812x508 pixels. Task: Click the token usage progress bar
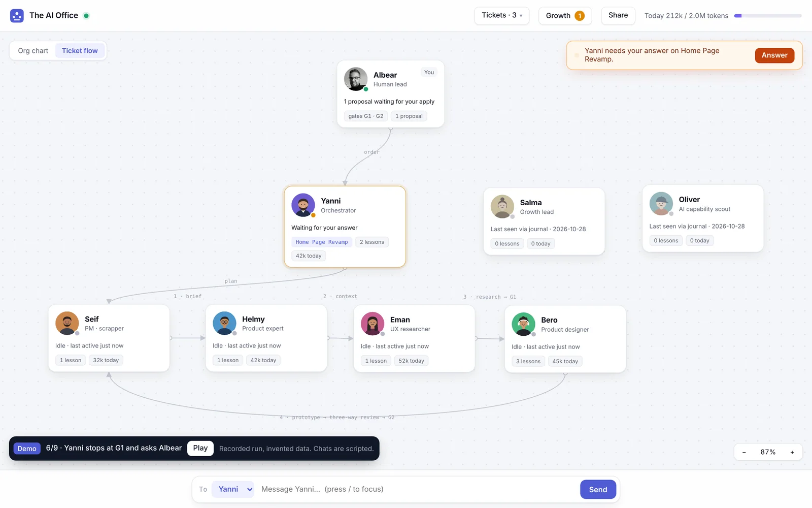coord(768,16)
